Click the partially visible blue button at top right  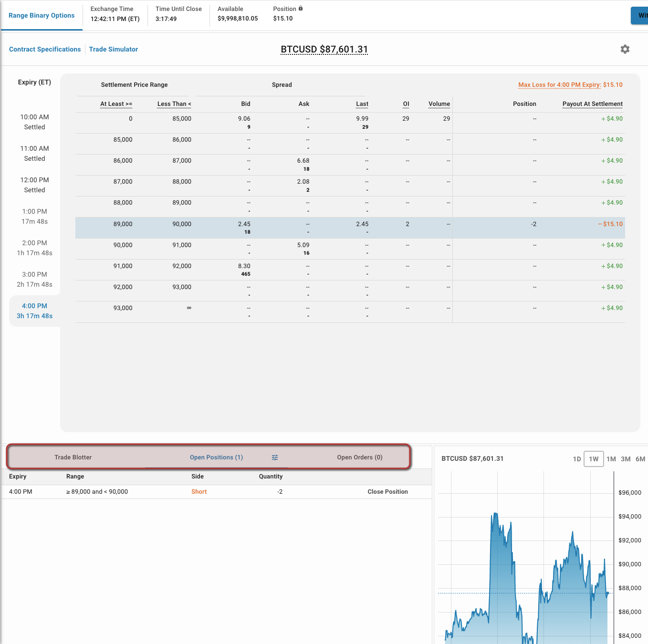click(x=639, y=15)
